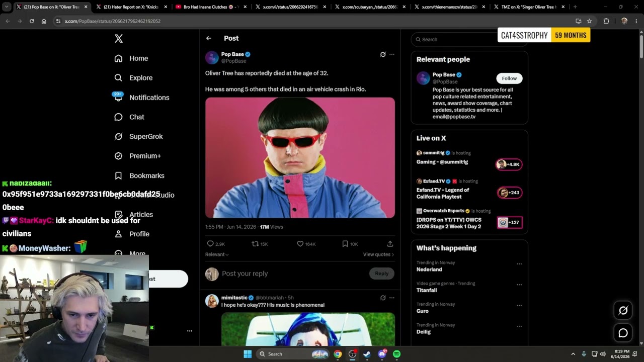The image size is (644, 362).
Task: Open Explore in the sidebar
Action: (x=133, y=78)
